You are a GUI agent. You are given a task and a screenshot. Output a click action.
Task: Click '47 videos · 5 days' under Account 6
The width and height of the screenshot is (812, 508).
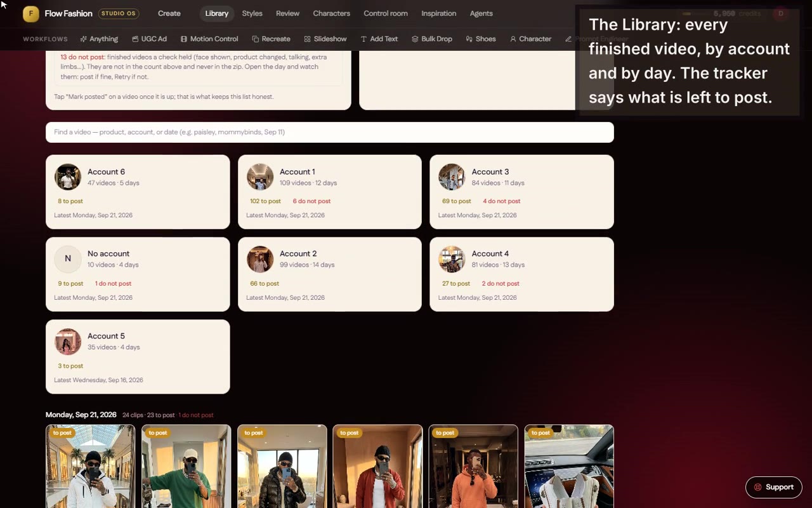click(x=114, y=183)
